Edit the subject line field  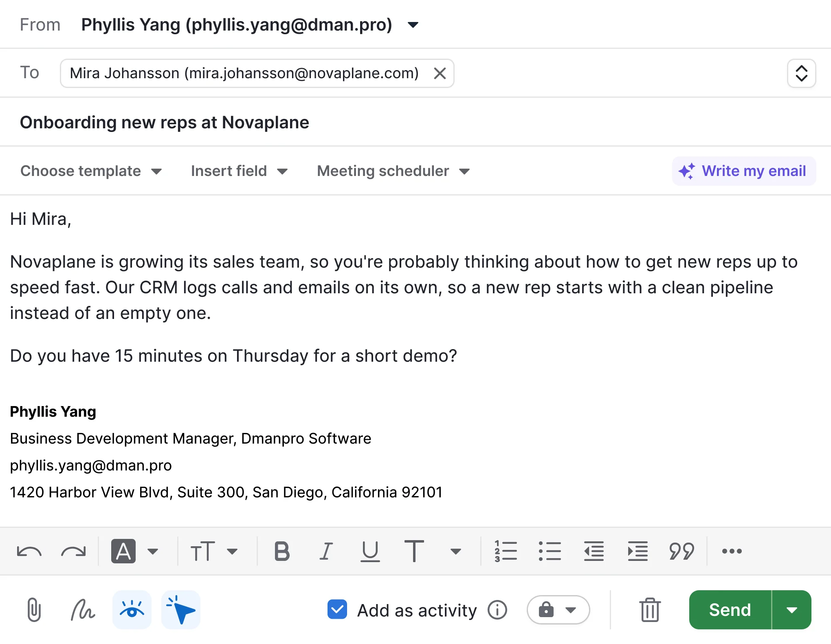[x=415, y=122]
